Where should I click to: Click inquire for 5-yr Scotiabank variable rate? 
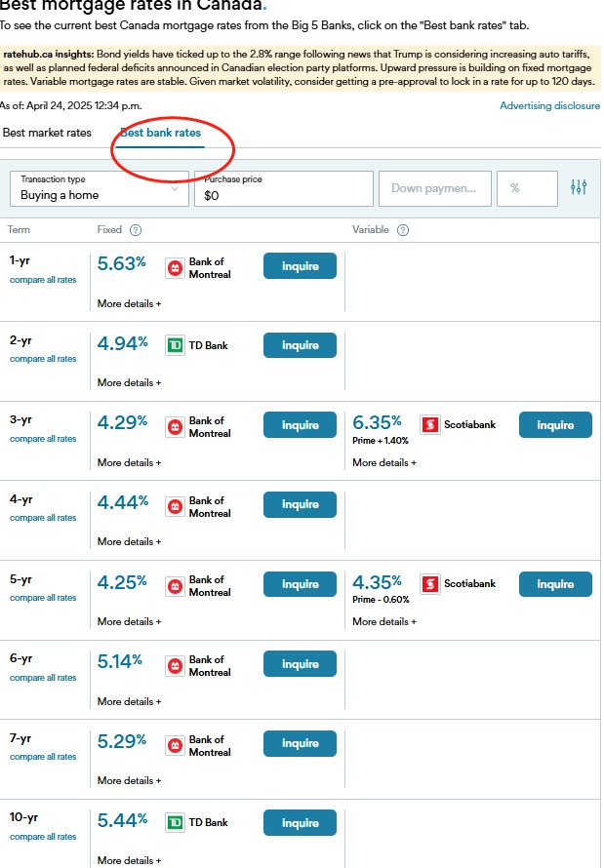pos(555,584)
